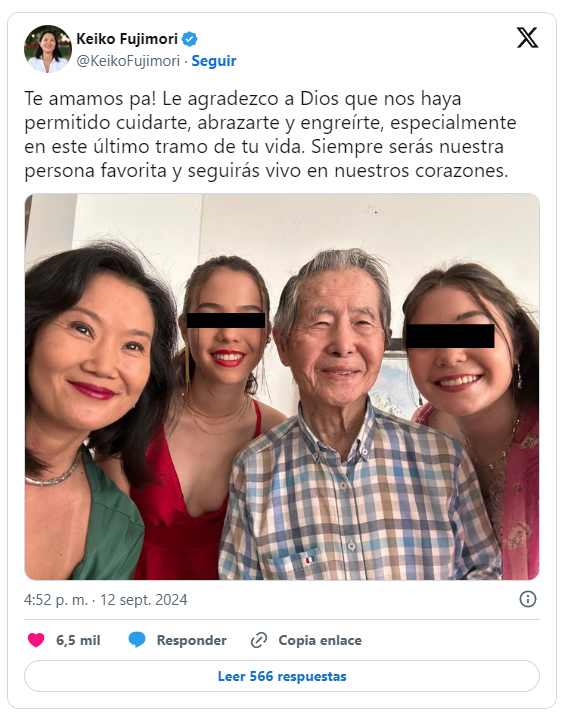Open the attached family photo
The image size is (562, 717).
click(x=282, y=386)
